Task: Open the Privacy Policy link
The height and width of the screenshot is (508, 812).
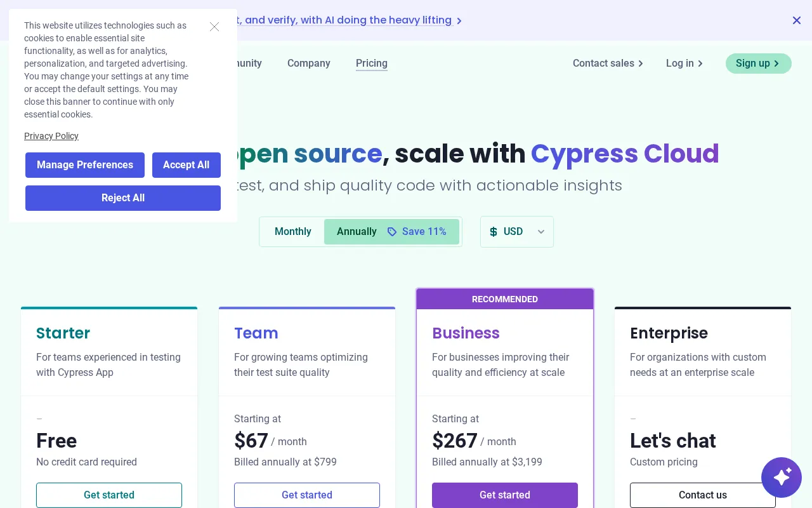Action: [51, 136]
